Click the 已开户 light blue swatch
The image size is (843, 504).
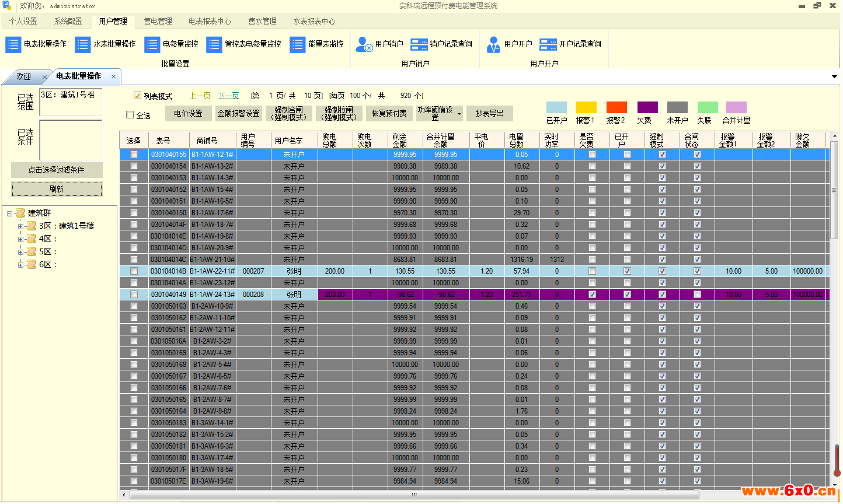(556, 107)
